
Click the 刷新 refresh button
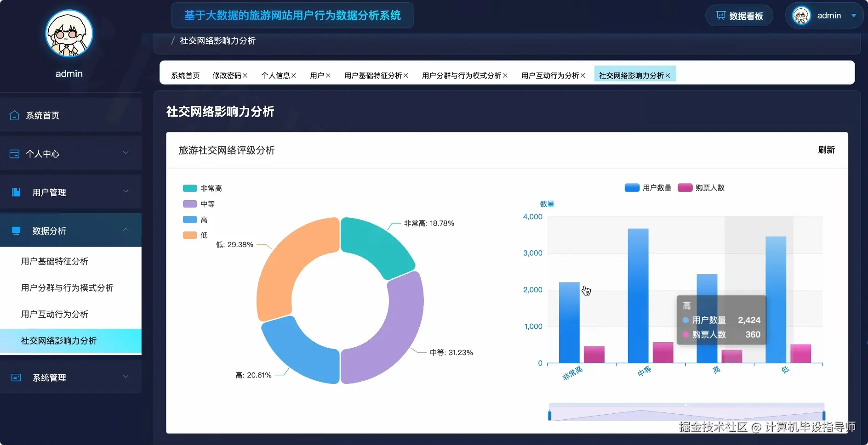tap(826, 150)
